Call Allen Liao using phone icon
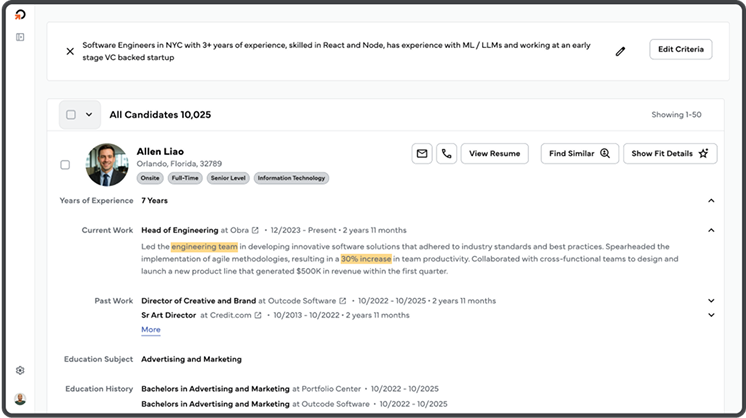The width and height of the screenshot is (746, 418). (x=446, y=153)
